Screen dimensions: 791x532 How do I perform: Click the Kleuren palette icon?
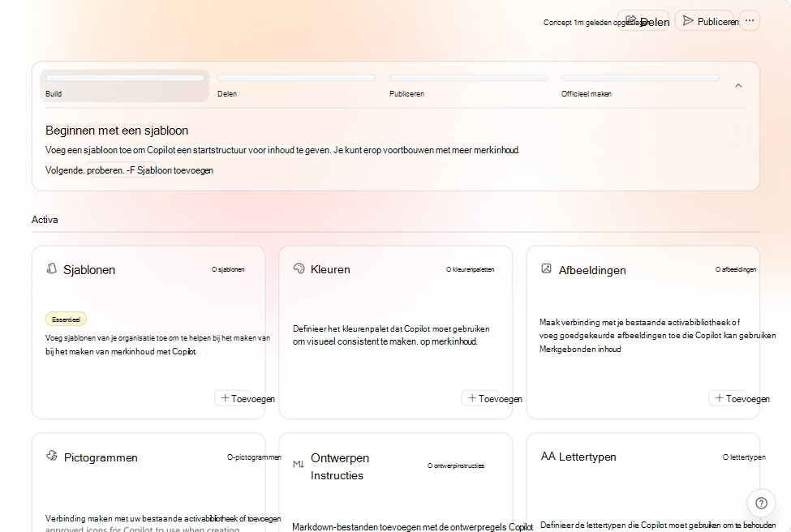tap(299, 268)
